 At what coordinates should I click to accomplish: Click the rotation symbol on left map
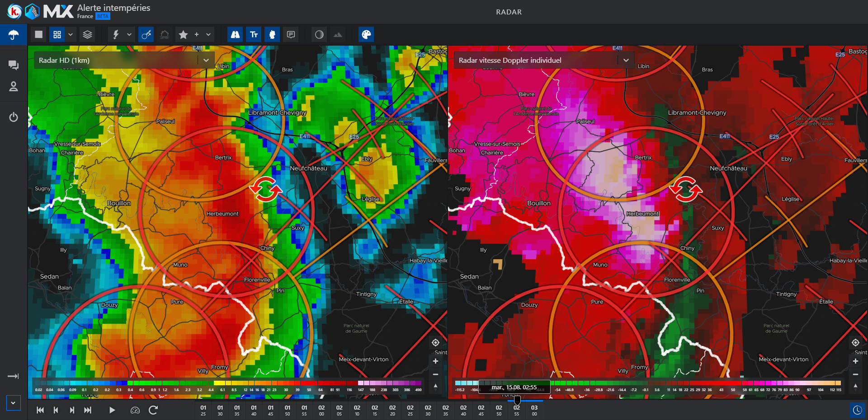[266, 189]
